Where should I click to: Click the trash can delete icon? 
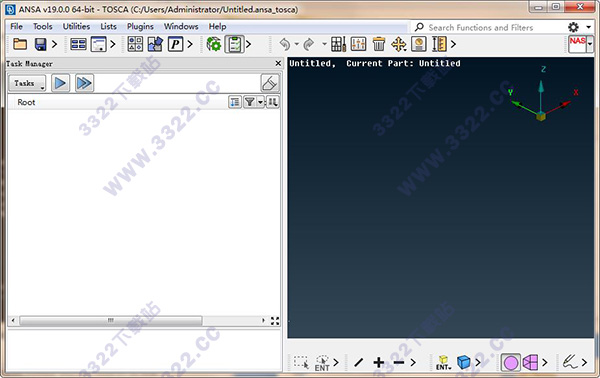(x=379, y=44)
